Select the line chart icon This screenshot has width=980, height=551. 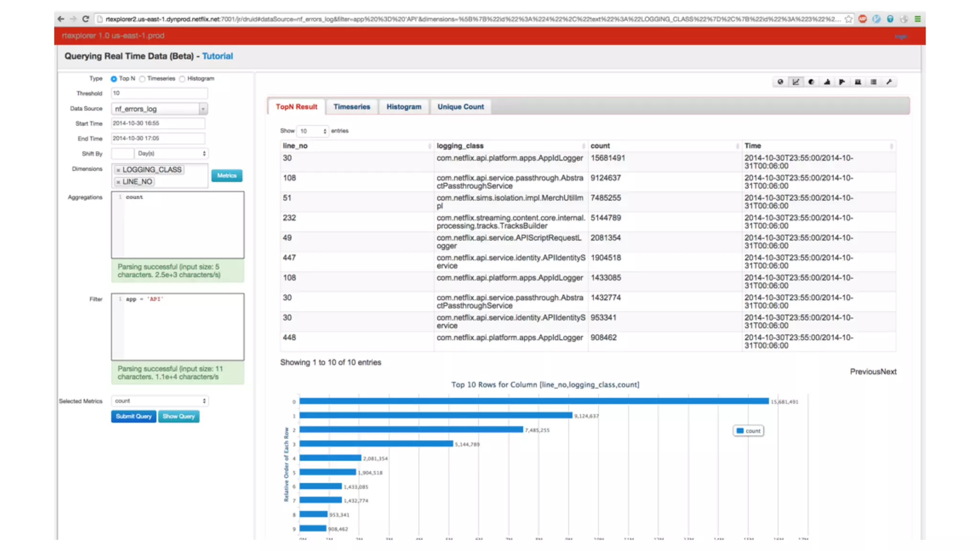pos(796,82)
